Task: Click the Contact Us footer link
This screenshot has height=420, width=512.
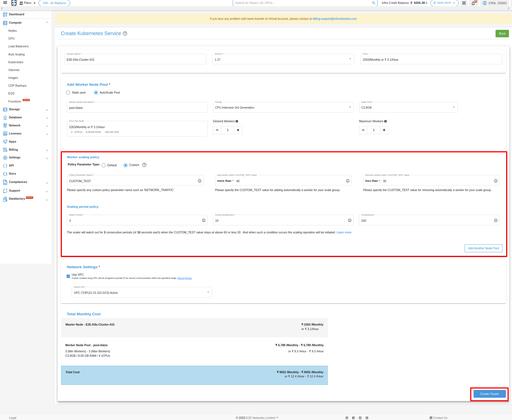Action: click(438, 418)
